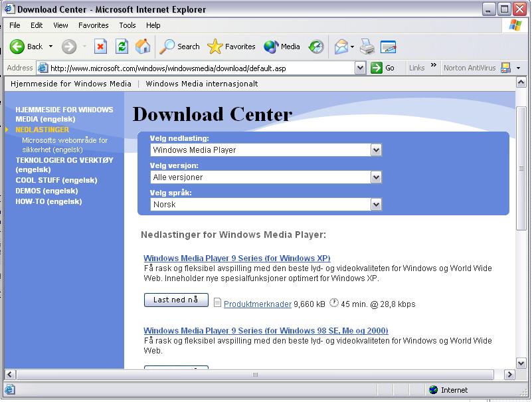The width and height of the screenshot is (532, 402).
Task: Open the Media bar
Action: pyautogui.click(x=282, y=47)
